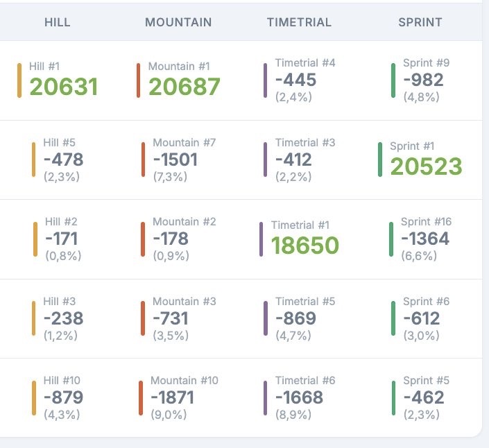This screenshot has height=448, width=489.
Task: Click the green bar beside Sprint #9
Action: 393,80
